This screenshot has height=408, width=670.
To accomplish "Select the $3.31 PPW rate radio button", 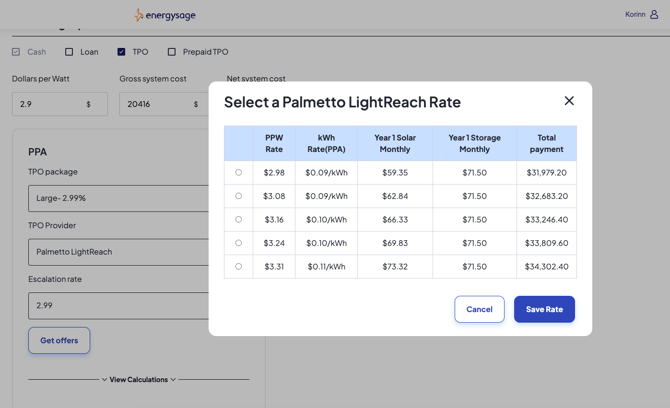I will click(x=238, y=267).
